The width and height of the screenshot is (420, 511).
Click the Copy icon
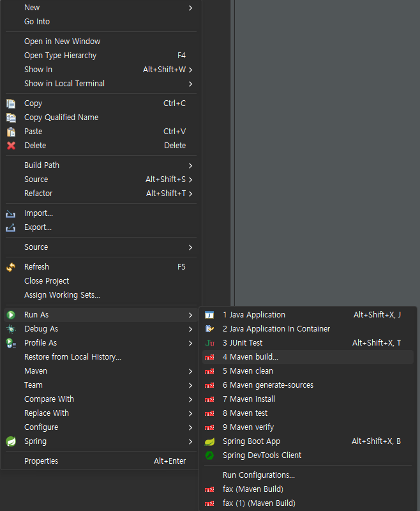[x=11, y=103]
